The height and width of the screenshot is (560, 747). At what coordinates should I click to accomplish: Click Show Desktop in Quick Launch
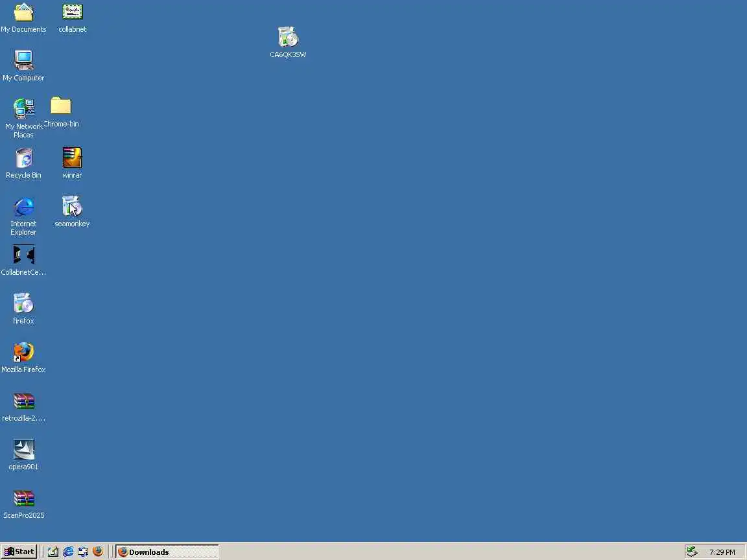tap(53, 552)
